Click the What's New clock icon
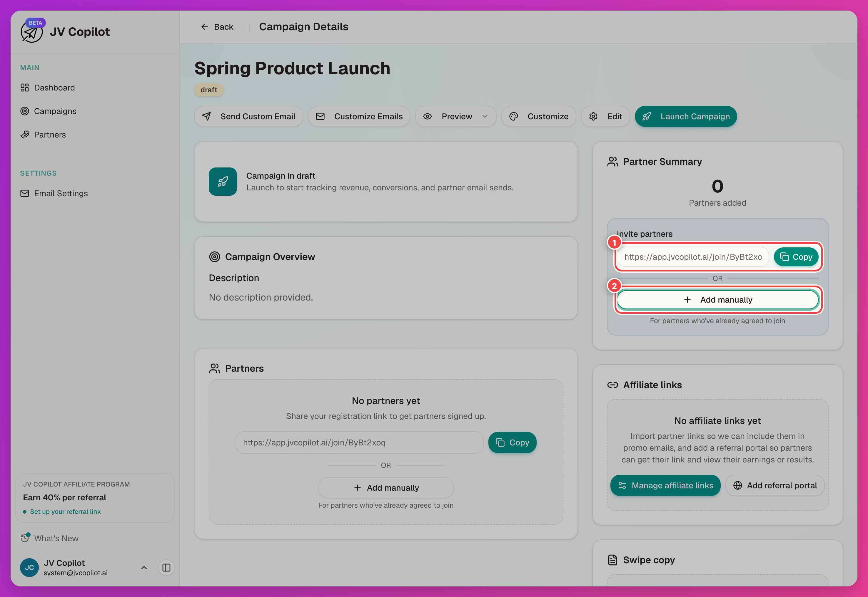This screenshot has width=868, height=597. point(25,538)
